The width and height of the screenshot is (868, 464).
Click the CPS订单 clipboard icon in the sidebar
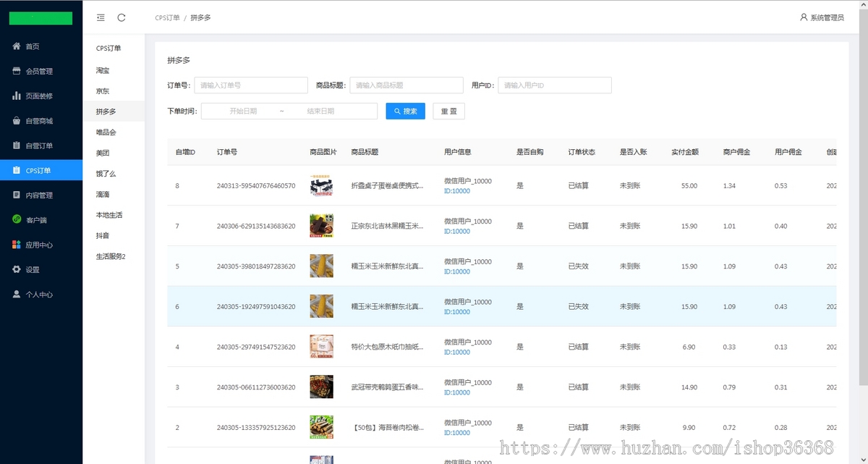click(x=17, y=170)
